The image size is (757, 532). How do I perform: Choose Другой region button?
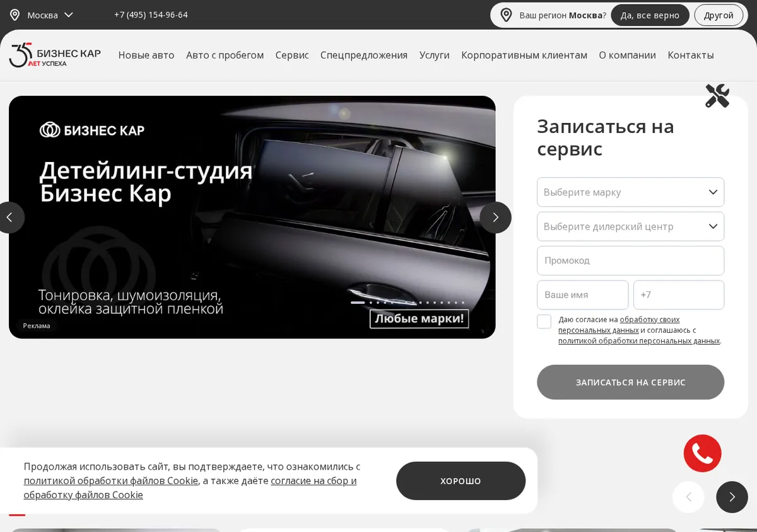tap(719, 15)
